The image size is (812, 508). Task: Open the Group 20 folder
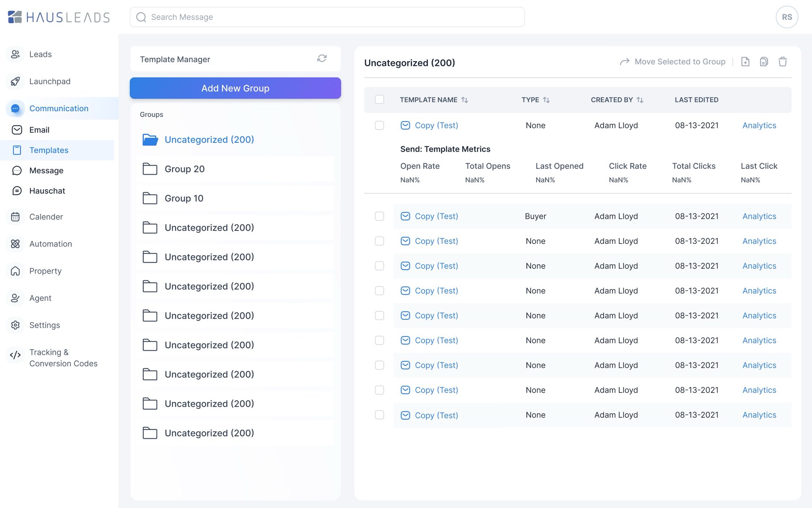pyautogui.click(x=235, y=169)
